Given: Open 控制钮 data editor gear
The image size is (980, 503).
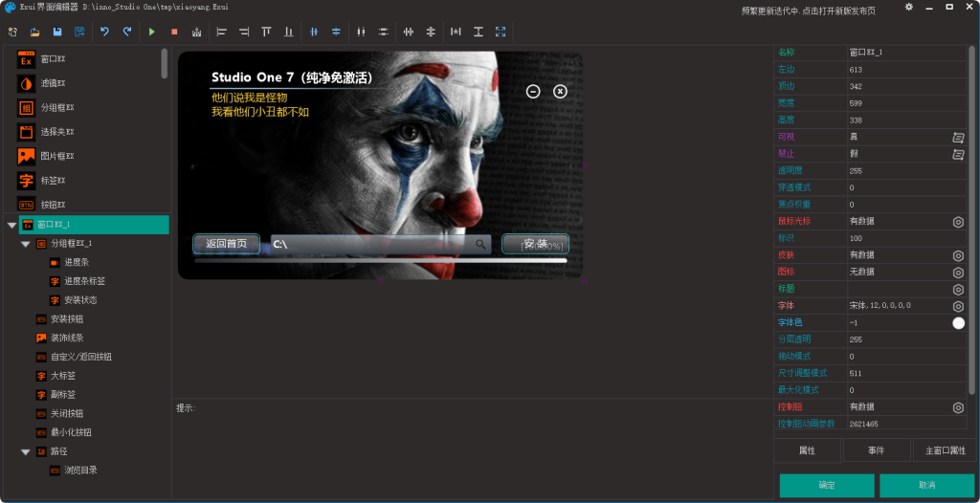Looking at the screenshot, I should click(957, 406).
